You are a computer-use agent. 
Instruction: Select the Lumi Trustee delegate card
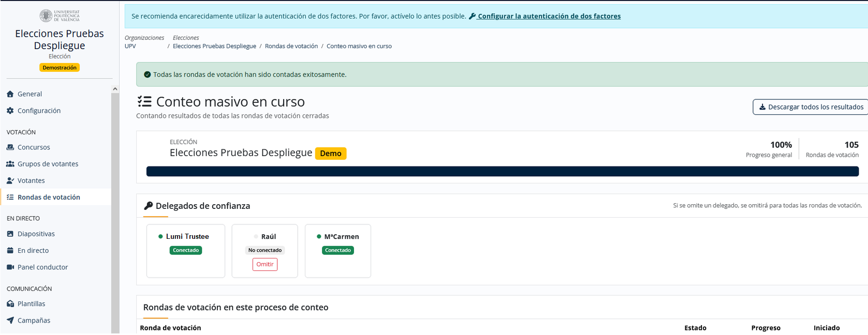pos(186,251)
